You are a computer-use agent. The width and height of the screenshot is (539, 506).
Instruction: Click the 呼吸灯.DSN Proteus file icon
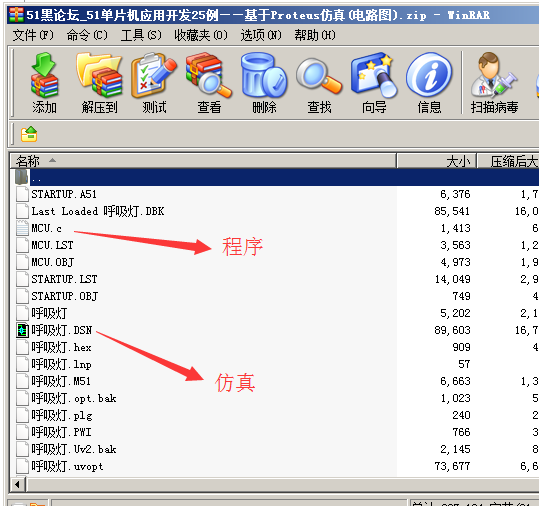click(22, 330)
